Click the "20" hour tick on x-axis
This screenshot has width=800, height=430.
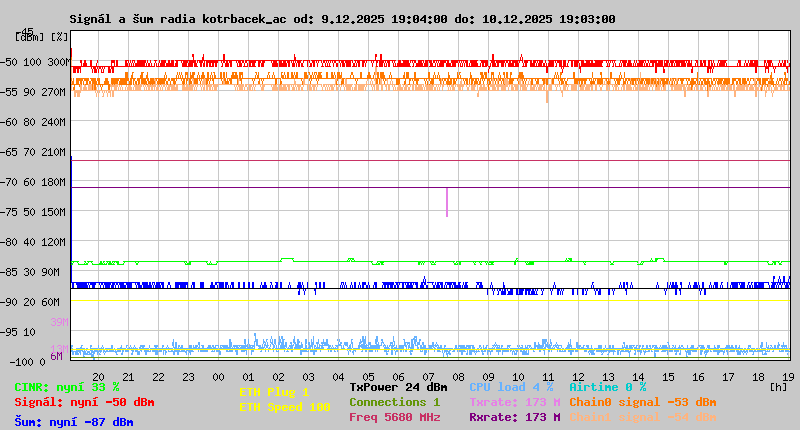[x=98, y=377]
